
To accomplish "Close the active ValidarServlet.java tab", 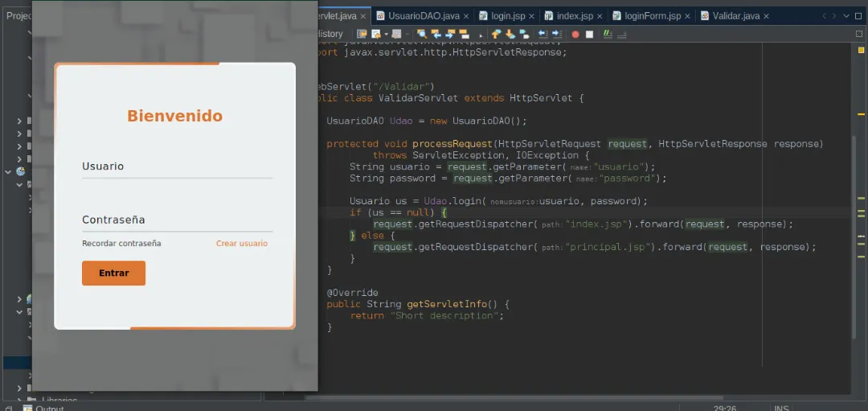I will [363, 17].
